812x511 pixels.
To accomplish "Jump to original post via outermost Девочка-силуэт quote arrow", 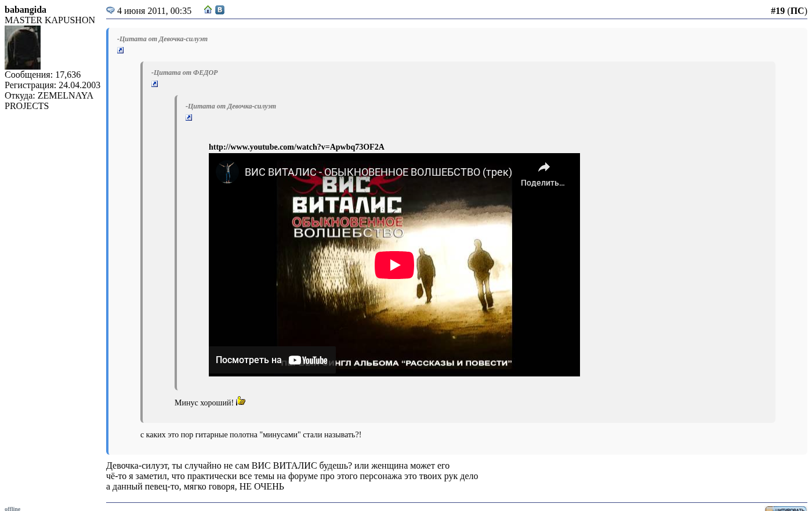I will pyautogui.click(x=121, y=50).
